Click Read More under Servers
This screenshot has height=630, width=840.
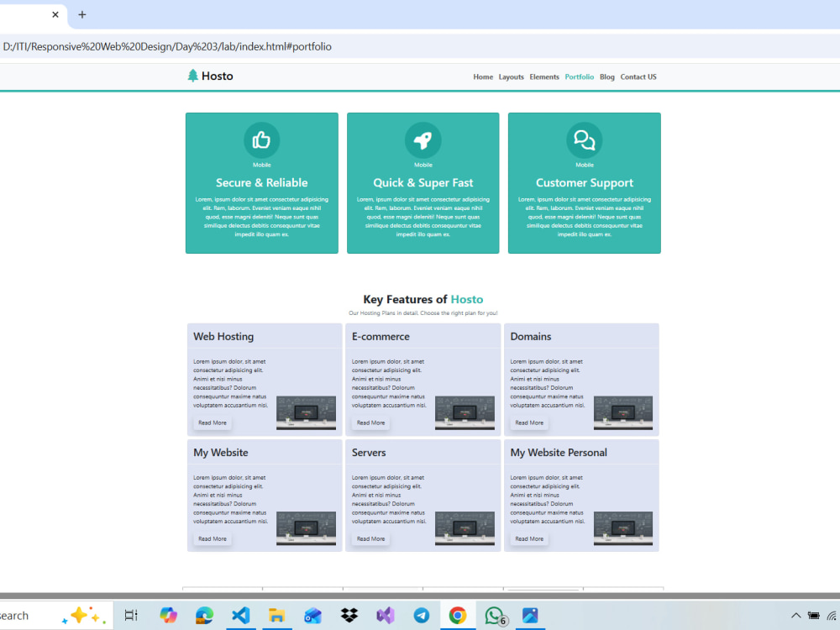370,538
